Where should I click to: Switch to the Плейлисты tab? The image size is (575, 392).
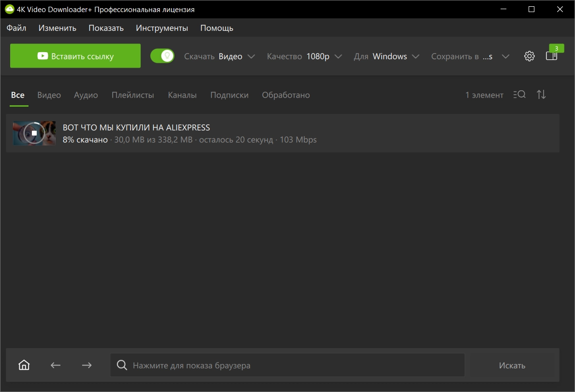(133, 95)
